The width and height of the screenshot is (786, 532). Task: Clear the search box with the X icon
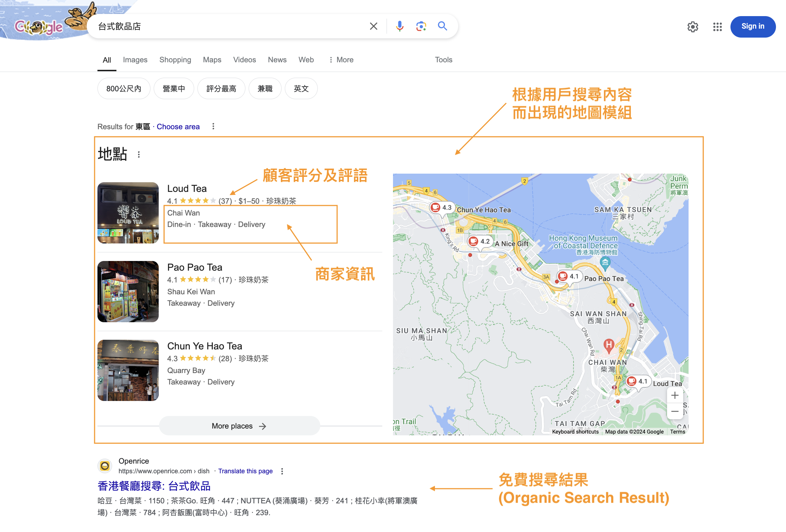point(373,26)
